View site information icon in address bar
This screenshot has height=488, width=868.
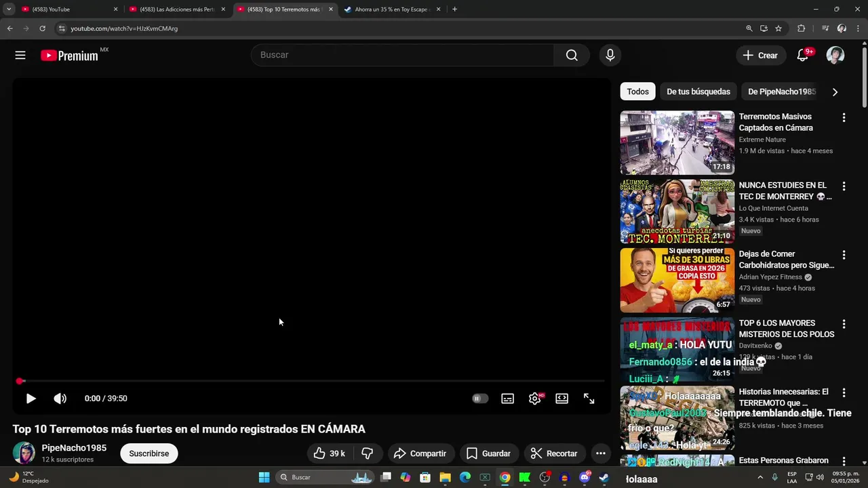click(61, 28)
